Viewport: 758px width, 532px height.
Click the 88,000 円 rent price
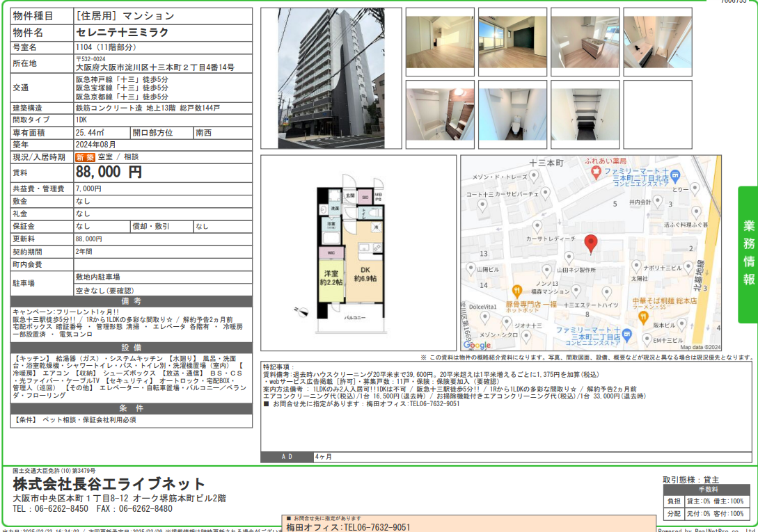click(109, 172)
